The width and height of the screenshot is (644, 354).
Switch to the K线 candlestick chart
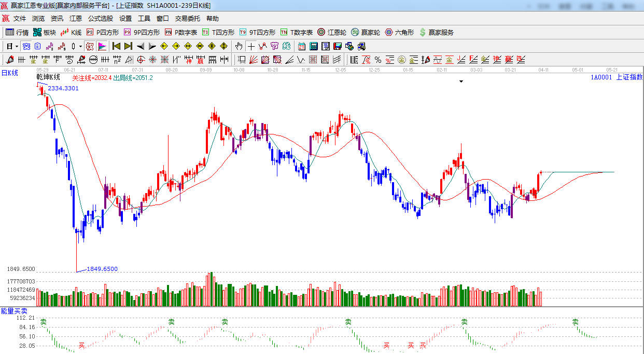(x=71, y=32)
